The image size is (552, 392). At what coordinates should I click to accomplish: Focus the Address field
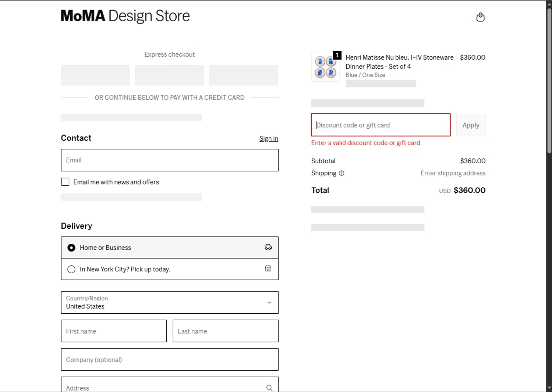[170, 385]
